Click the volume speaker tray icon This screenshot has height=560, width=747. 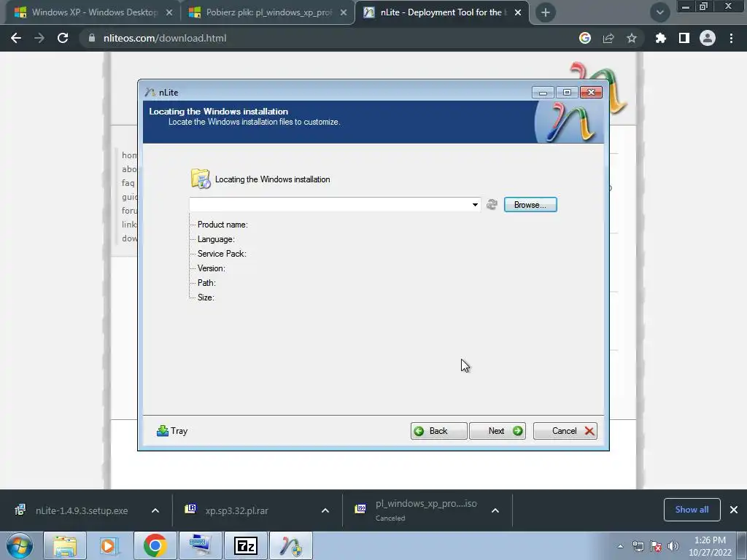coord(673,546)
